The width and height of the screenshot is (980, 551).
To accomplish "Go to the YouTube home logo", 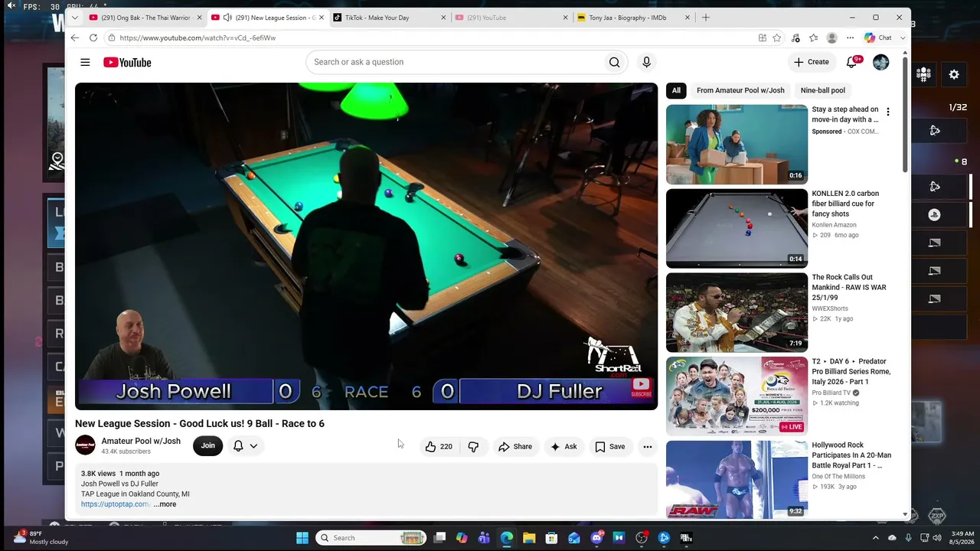I will tap(127, 62).
